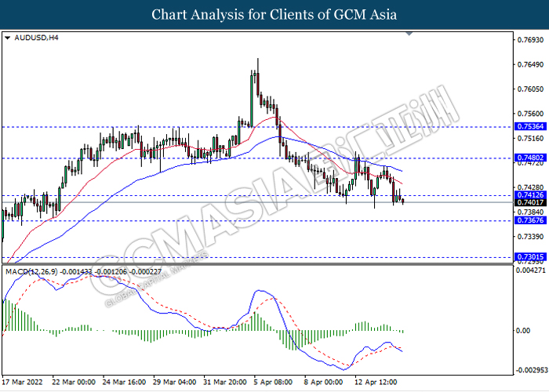The height and width of the screenshot is (392, 549).
Task: Click the 29 Mar 04:00 date label
Action: [174, 382]
